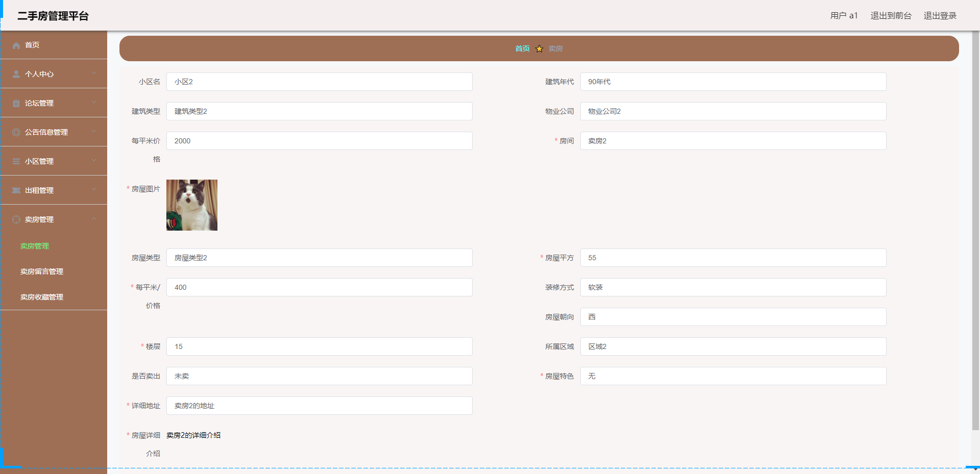Image resolution: width=980 pixels, height=474 pixels.
Task: Click the 二手房管理平台 title
Action: pyautogui.click(x=53, y=16)
